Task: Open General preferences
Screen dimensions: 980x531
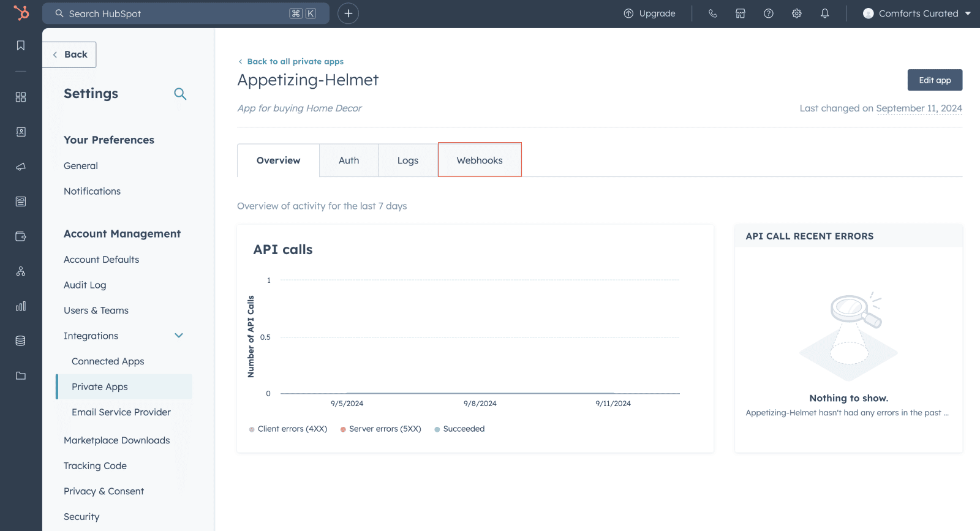Action: tap(81, 166)
